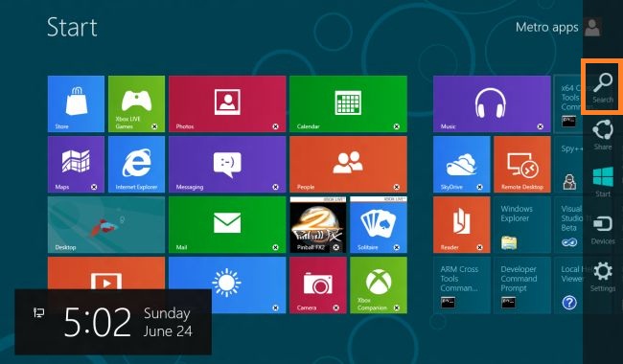Open the People tile
The height and width of the screenshot is (364, 623).
point(348,165)
